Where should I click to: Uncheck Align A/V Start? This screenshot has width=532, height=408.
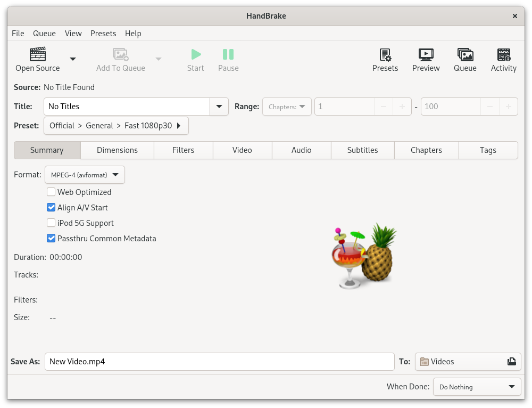pos(52,208)
